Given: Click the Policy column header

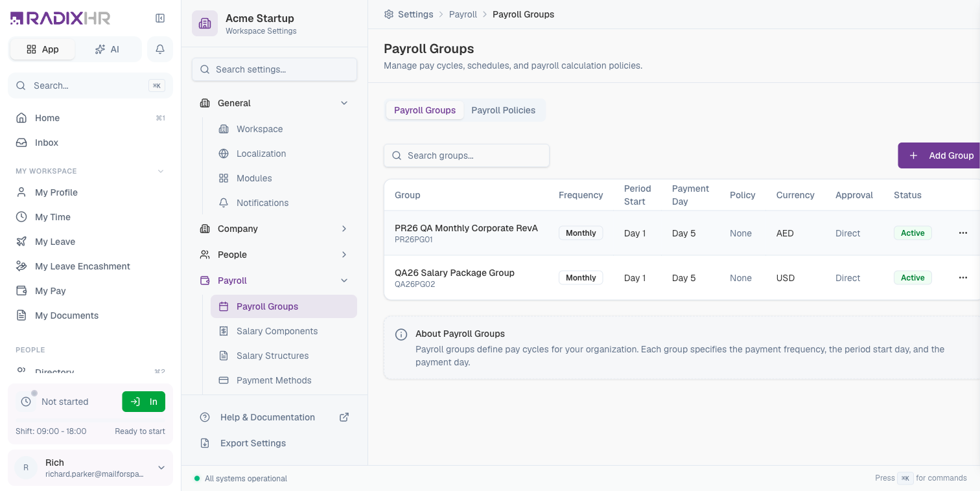Looking at the screenshot, I should pos(743,195).
